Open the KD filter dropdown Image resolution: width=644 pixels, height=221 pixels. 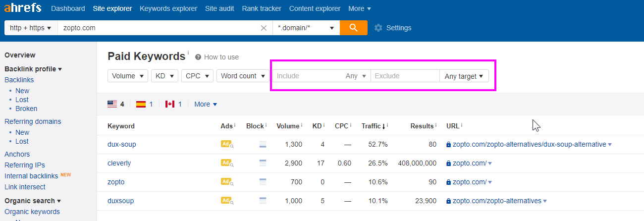click(x=164, y=76)
